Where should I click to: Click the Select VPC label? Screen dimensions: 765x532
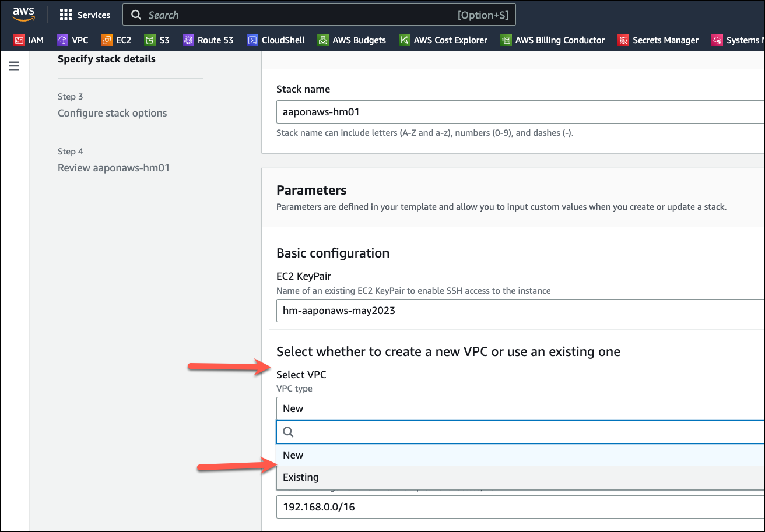pyautogui.click(x=301, y=375)
